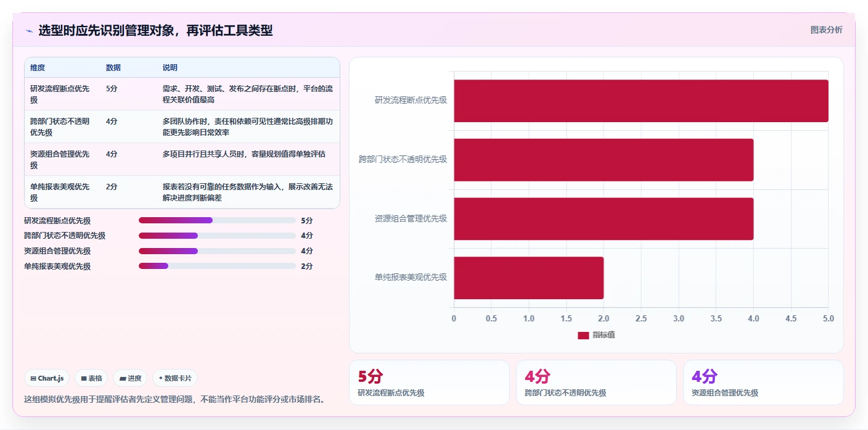Click the chart y-axis label 单纯报表美观优先级
868x430 pixels.
(x=411, y=277)
